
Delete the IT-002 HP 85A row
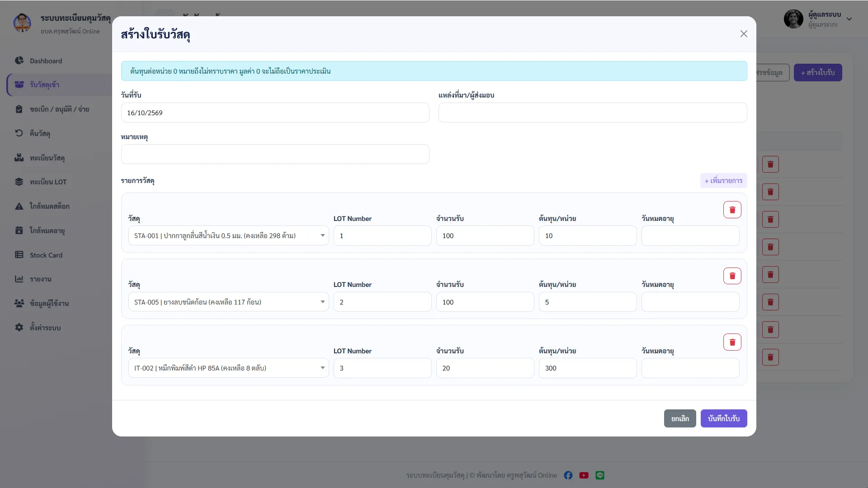(x=732, y=342)
